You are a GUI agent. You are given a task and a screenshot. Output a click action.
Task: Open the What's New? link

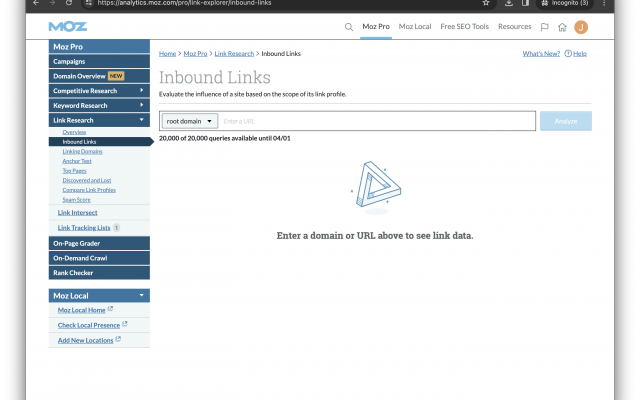541,53
